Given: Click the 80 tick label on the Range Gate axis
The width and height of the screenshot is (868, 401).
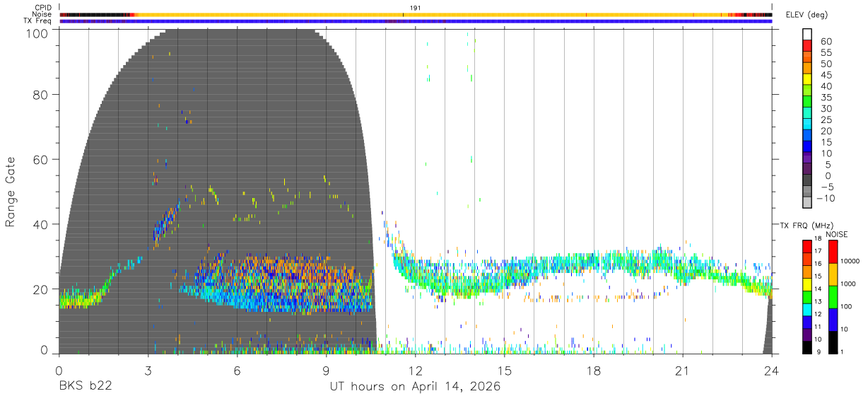Looking at the screenshot, I should click(41, 94).
